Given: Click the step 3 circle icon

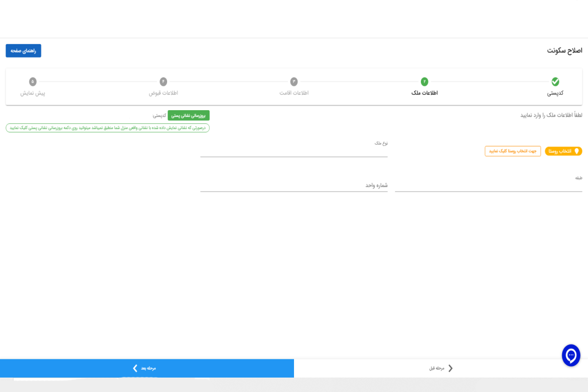Looking at the screenshot, I should click(x=294, y=81).
